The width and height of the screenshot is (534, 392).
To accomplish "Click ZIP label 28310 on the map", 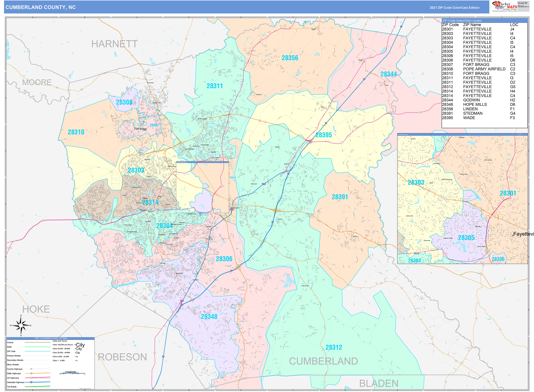I will [x=76, y=132].
